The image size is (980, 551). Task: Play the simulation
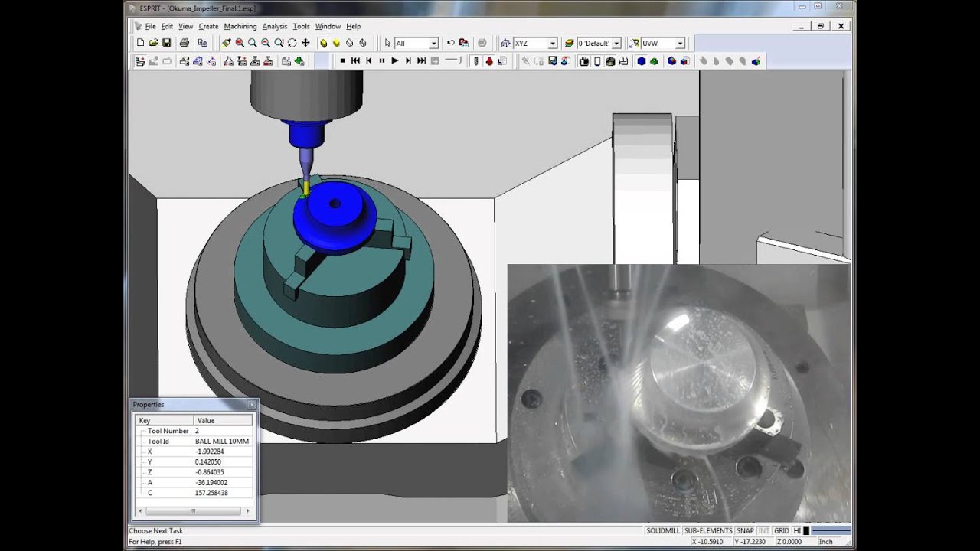point(394,60)
